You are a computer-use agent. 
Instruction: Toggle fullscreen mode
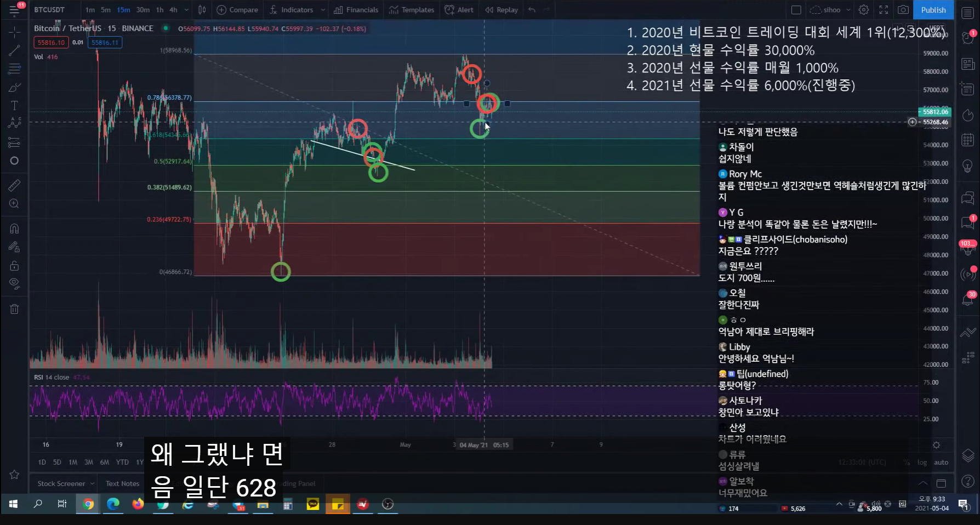tap(884, 10)
